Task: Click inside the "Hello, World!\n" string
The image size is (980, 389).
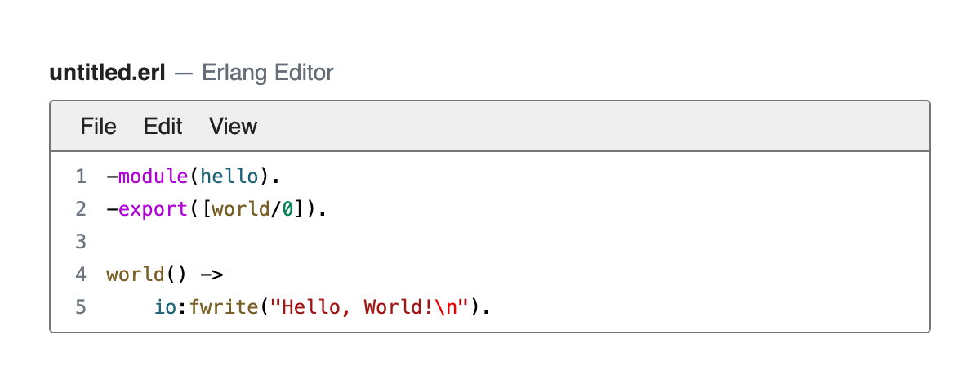Action: click(x=375, y=307)
